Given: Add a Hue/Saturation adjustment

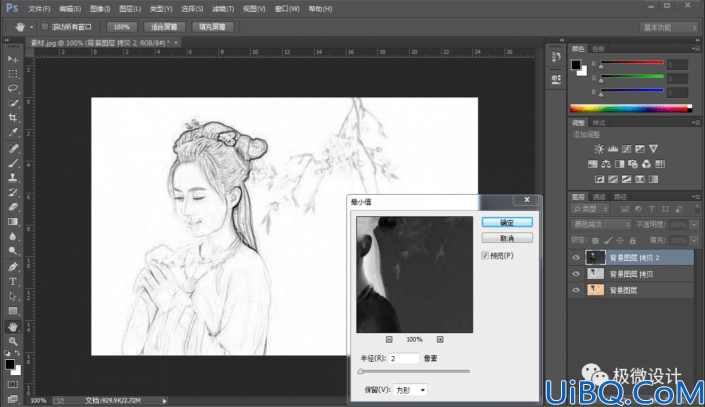Looking at the screenshot, I should pos(593,164).
